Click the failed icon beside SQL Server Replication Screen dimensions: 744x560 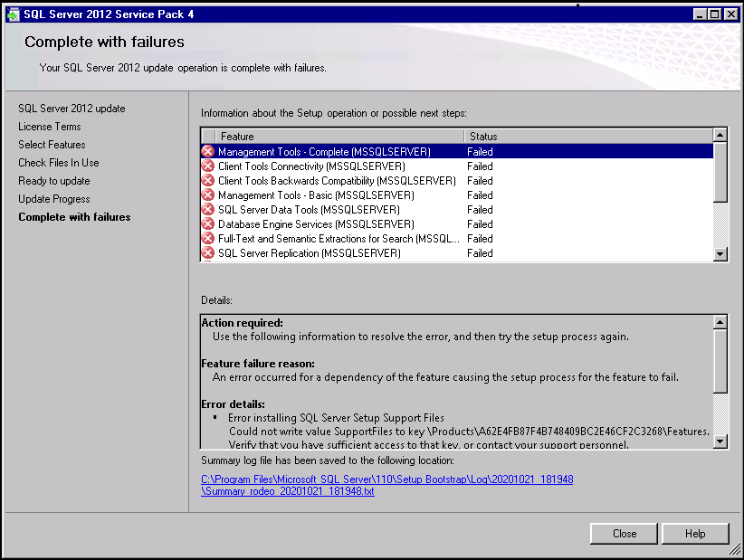tap(208, 252)
